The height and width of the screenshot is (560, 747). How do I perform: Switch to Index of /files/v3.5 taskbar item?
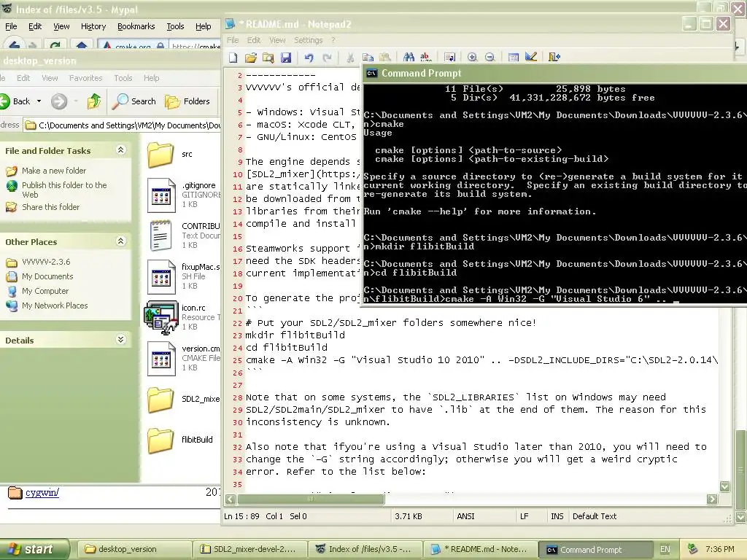pyautogui.click(x=365, y=549)
